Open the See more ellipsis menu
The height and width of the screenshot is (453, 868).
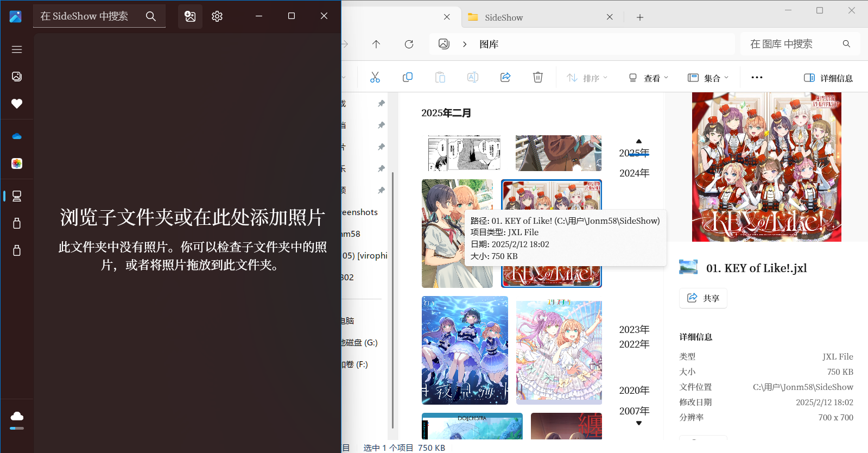757,78
